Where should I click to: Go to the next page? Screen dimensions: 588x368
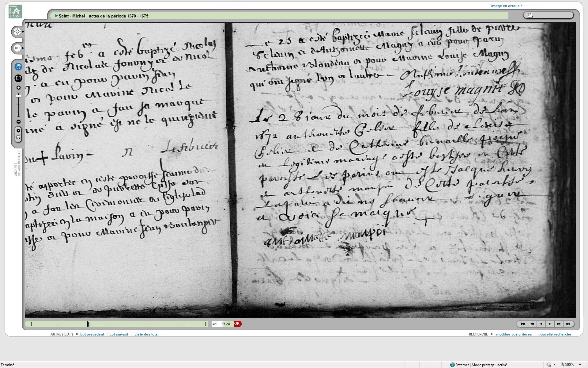[x=550, y=324]
